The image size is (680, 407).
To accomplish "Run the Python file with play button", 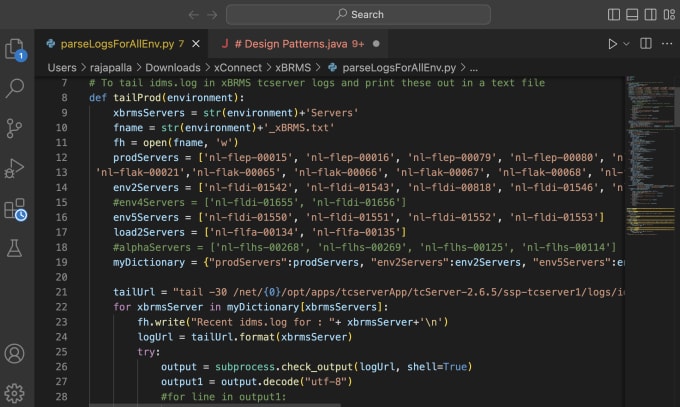I will click(612, 44).
